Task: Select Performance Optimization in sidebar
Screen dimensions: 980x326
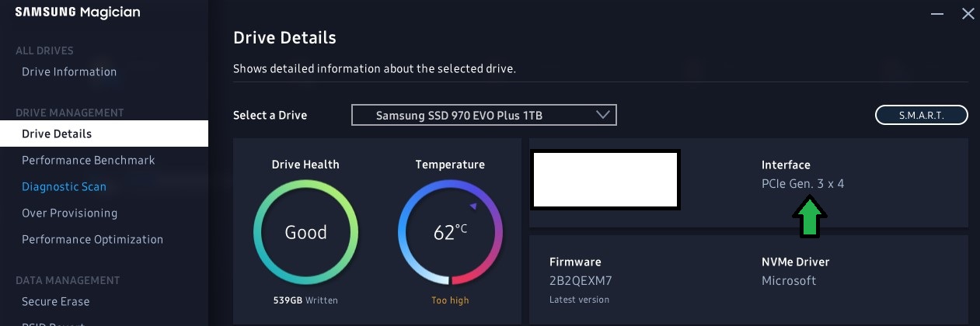Action: click(x=92, y=239)
